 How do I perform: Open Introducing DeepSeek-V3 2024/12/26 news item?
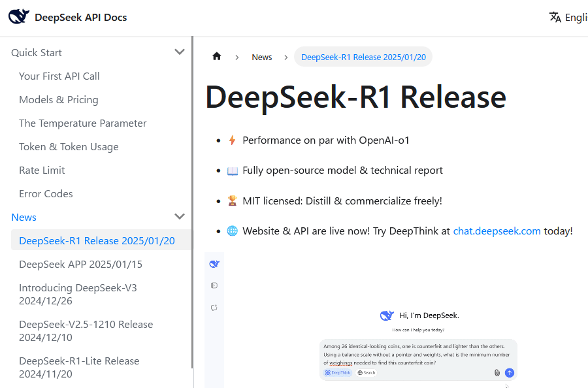pos(78,295)
